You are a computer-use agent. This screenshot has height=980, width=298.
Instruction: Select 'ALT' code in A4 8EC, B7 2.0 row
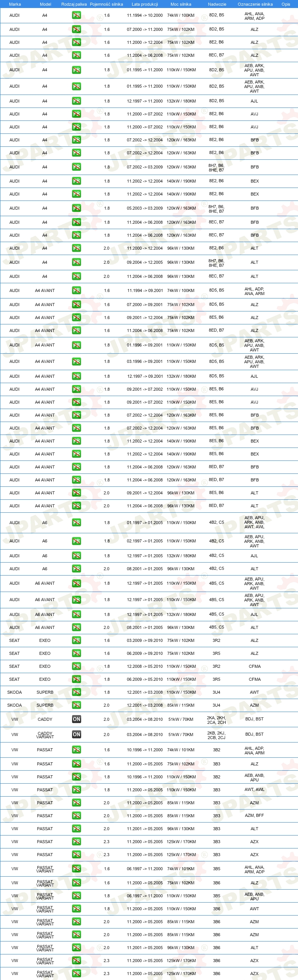point(255,276)
